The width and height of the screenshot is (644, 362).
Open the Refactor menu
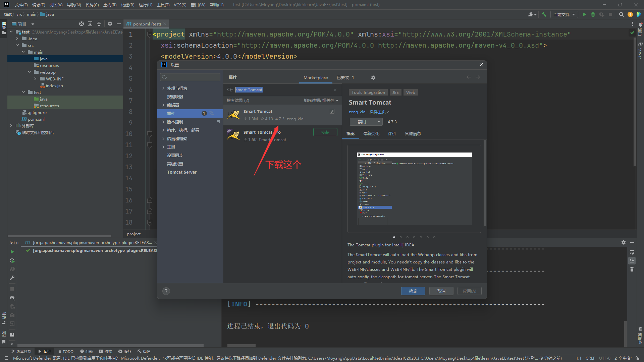coord(110,5)
